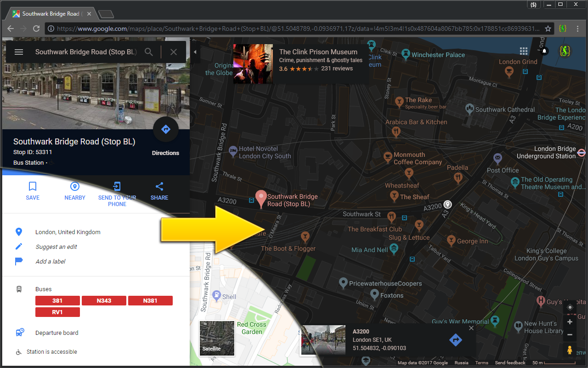Click Suggest an edit
The width and height of the screenshot is (588, 368).
pos(57,247)
